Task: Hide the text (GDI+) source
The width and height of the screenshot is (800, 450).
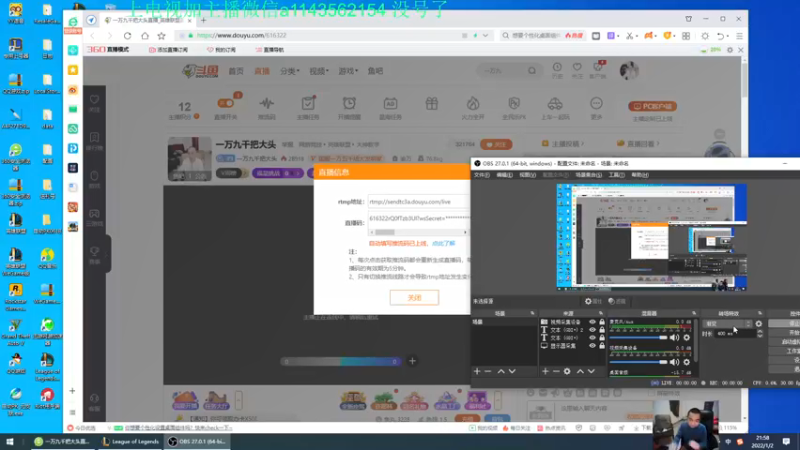Action: pyautogui.click(x=592, y=338)
